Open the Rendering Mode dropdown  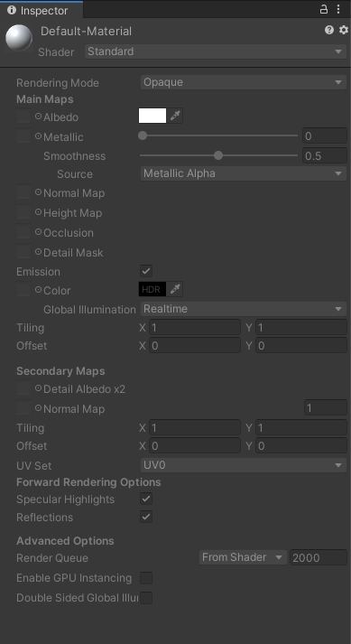pyautogui.click(x=243, y=82)
